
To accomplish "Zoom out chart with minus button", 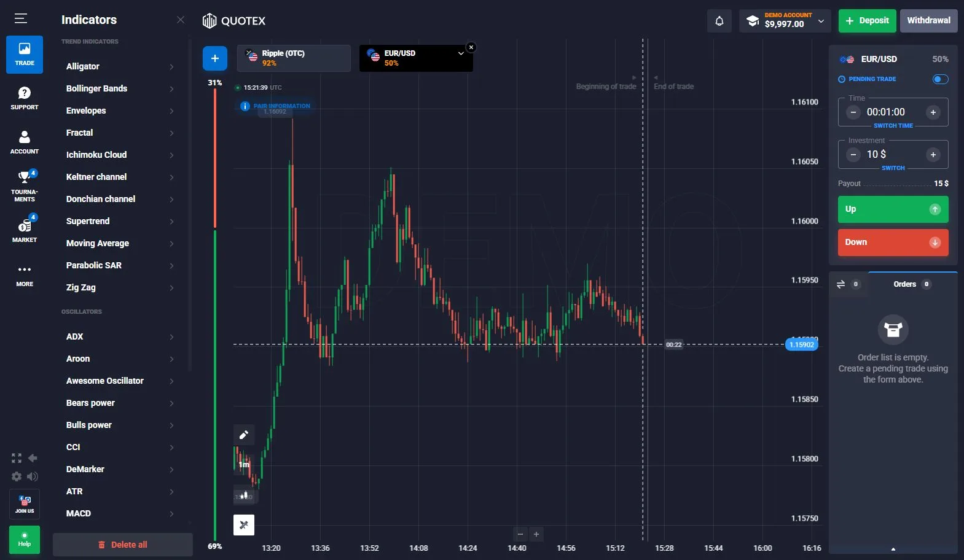I will (x=520, y=534).
